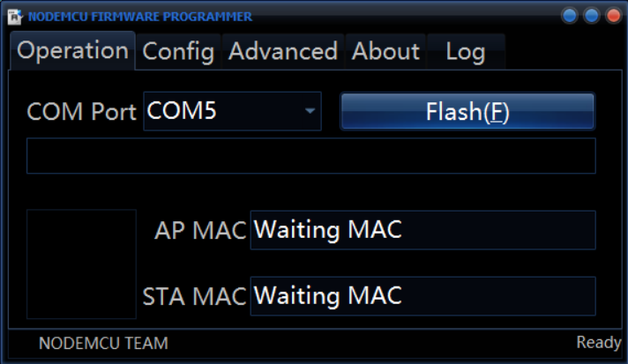Click the STA MAC text field
628x364 pixels.
click(x=423, y=296)
